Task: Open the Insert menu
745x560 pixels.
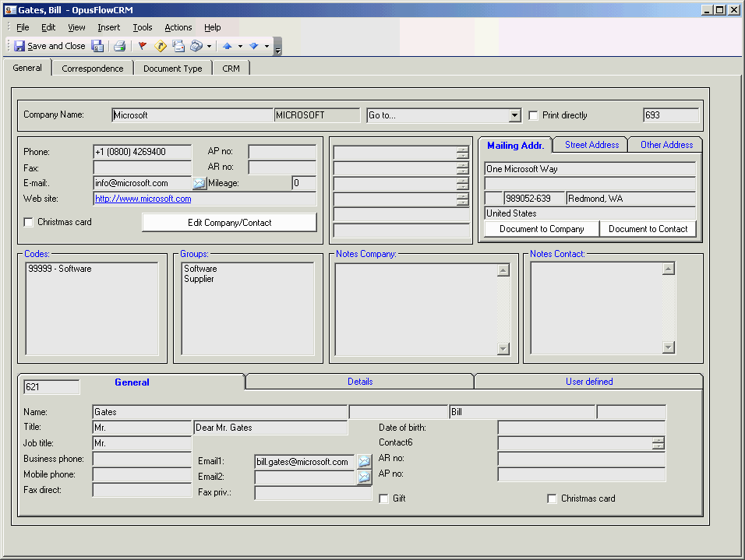Action: click(x=109, y=27)
